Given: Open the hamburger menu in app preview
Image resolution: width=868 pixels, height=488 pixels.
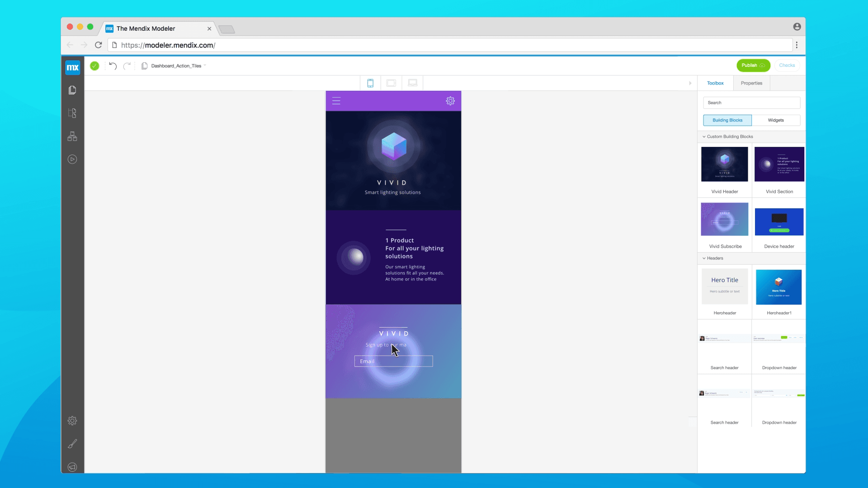Looking at the screenshot, I should [336, 101].
